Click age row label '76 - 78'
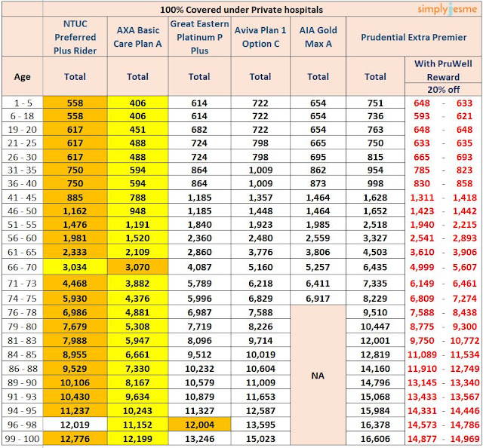This screenshot has height=448, width=483. 22,312
